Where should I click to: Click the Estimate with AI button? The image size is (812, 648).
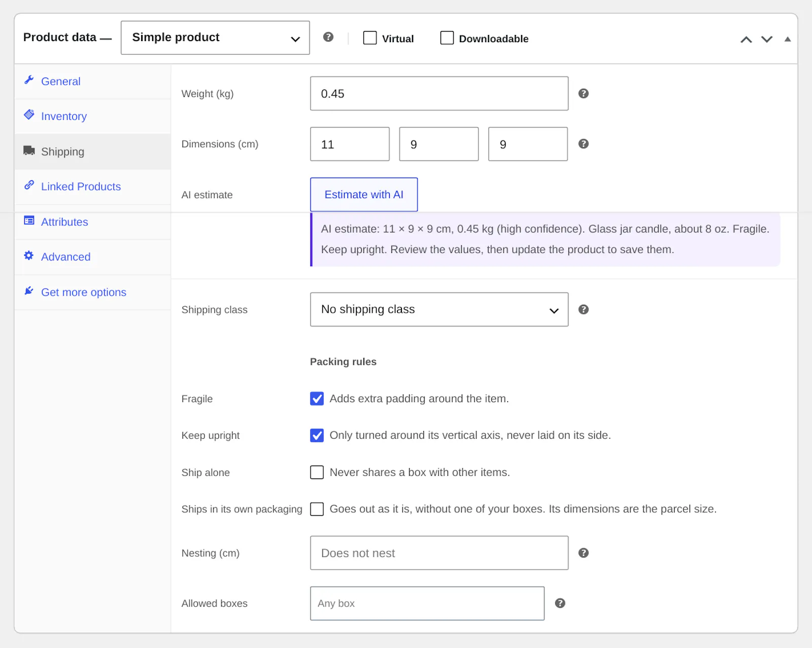[364, 195]
